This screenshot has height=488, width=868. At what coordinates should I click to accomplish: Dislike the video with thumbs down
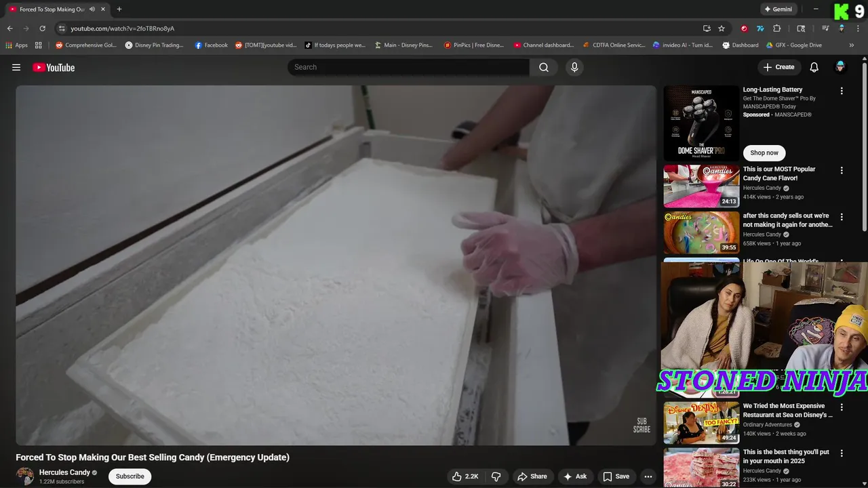pos(496,476)
